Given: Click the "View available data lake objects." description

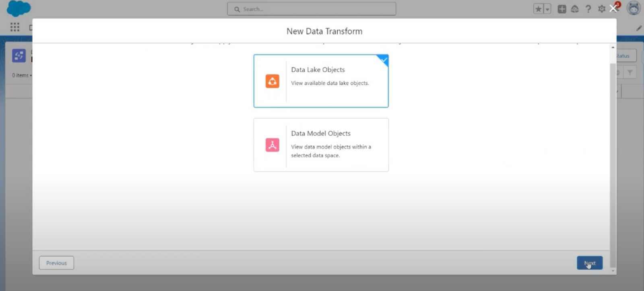Looking at the screenshot, I should 330,83.
